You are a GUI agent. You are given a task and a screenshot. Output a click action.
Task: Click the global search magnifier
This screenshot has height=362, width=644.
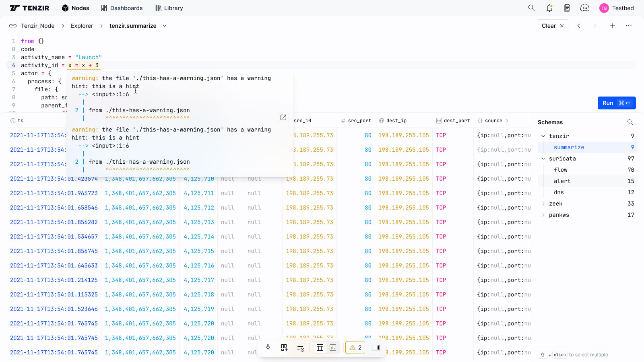(531, 8)
